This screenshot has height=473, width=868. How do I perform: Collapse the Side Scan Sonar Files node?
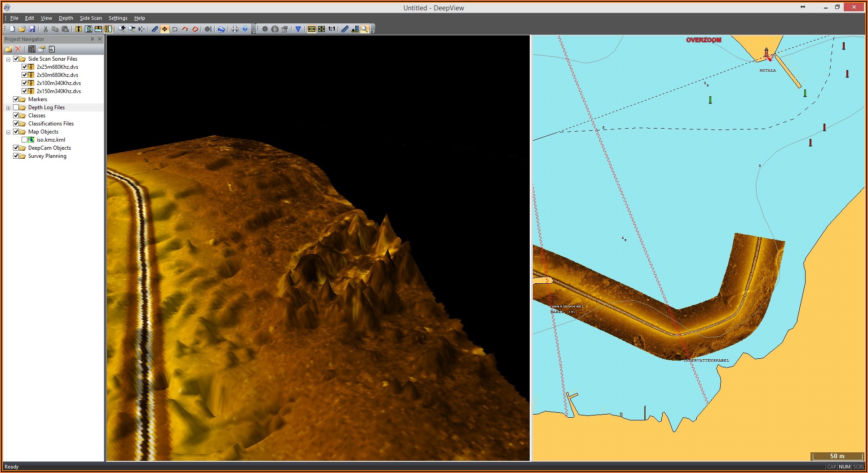point(8,59)
